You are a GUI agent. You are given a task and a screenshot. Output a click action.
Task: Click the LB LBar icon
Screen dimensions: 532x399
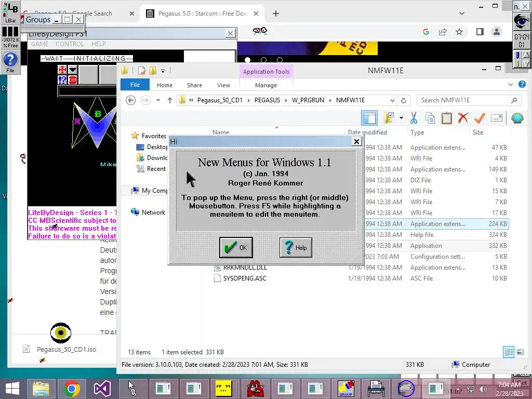10,12
